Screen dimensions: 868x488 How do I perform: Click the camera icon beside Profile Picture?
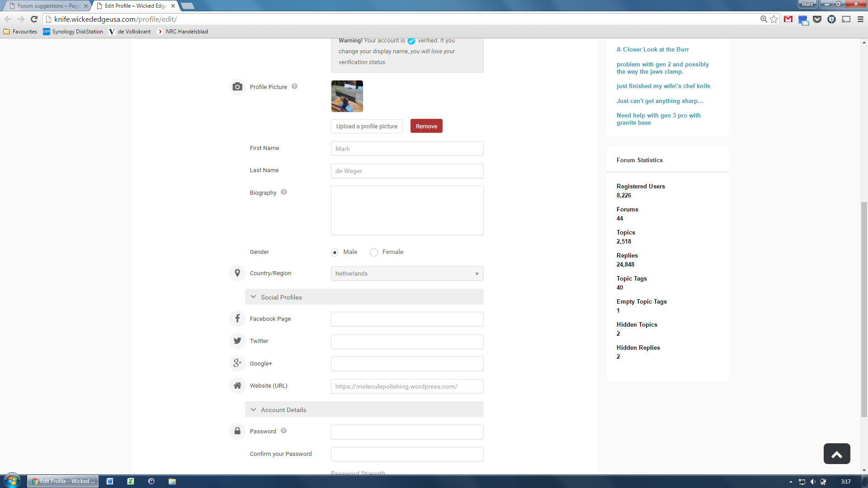(237, 87)
